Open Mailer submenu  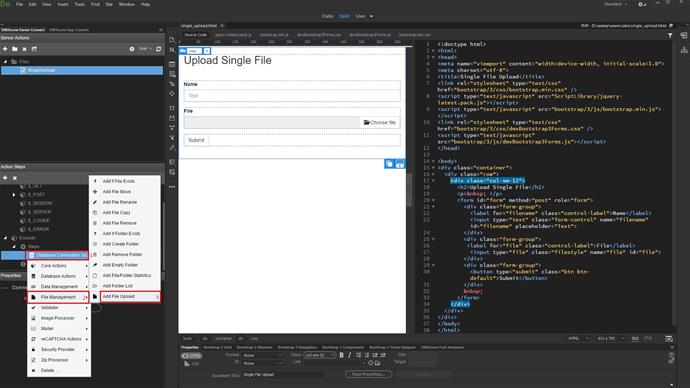click(x=59, y=329)
